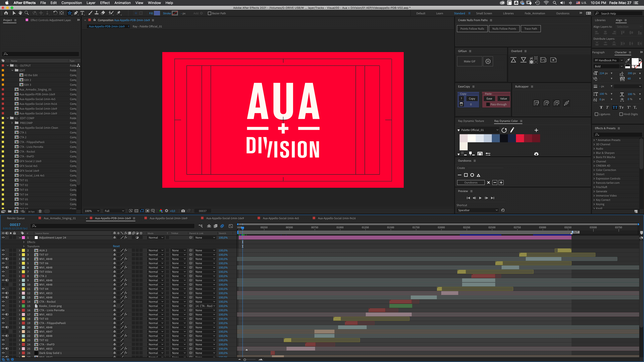Select the Type tool
The height and width of the screenshot is (362, 644).
point(82,13)
